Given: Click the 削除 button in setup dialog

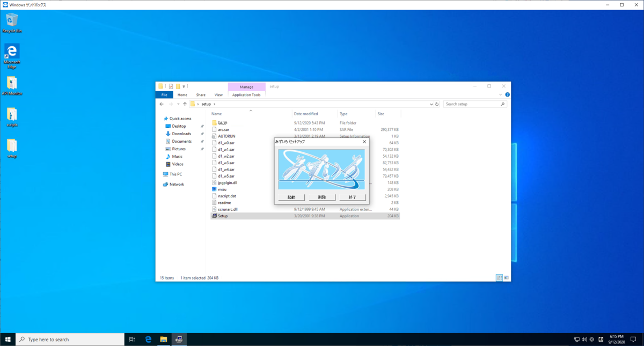Looking at the screenshot, I should (322, 197).
